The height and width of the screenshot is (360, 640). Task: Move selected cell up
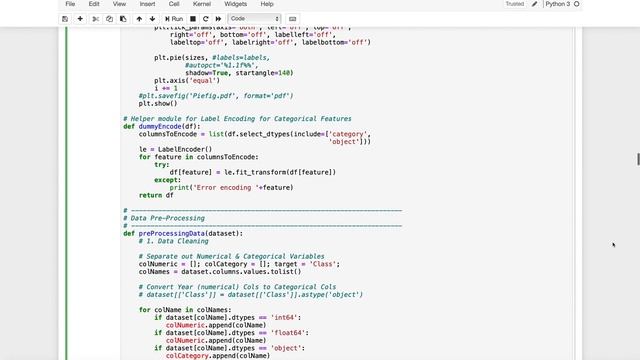point(139,19)
